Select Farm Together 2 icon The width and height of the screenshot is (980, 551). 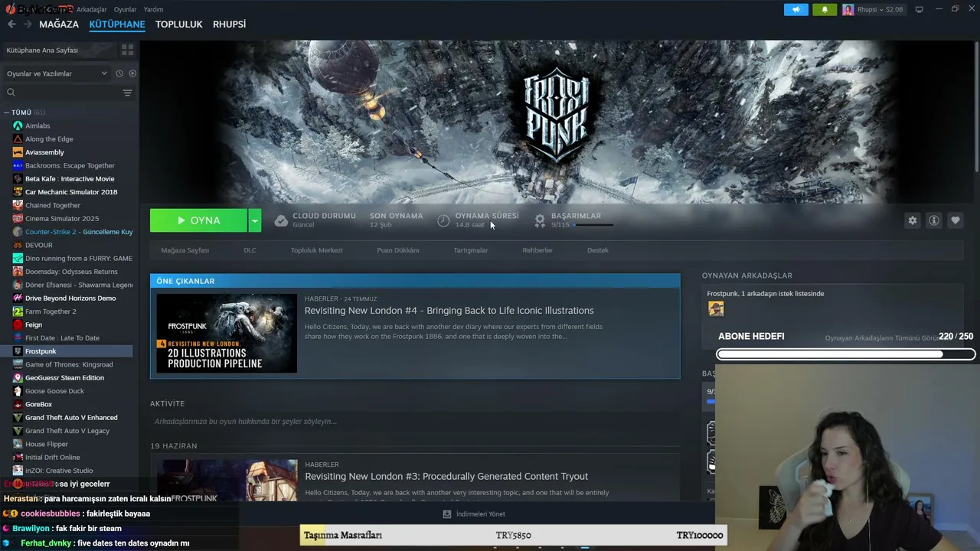[18, 311]
